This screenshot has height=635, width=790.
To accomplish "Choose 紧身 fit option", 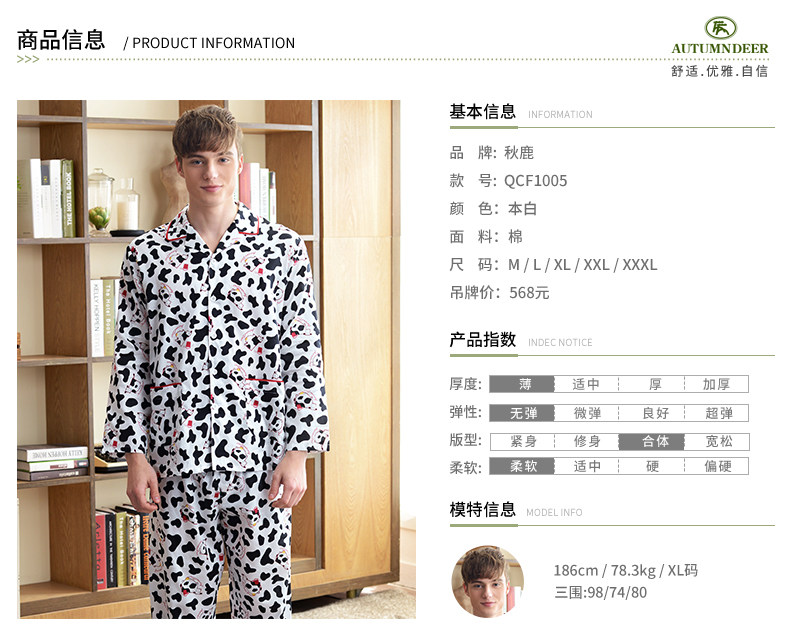I will coord(522,441).
